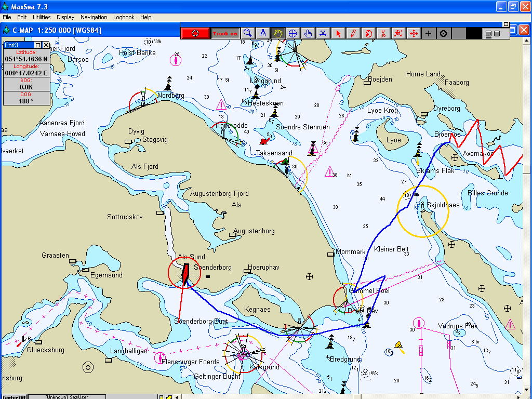The height and width of the screenshot is (399, 532).
Task: Click the red route network tool
Action: pyautogui.click(x=398, y=33)
